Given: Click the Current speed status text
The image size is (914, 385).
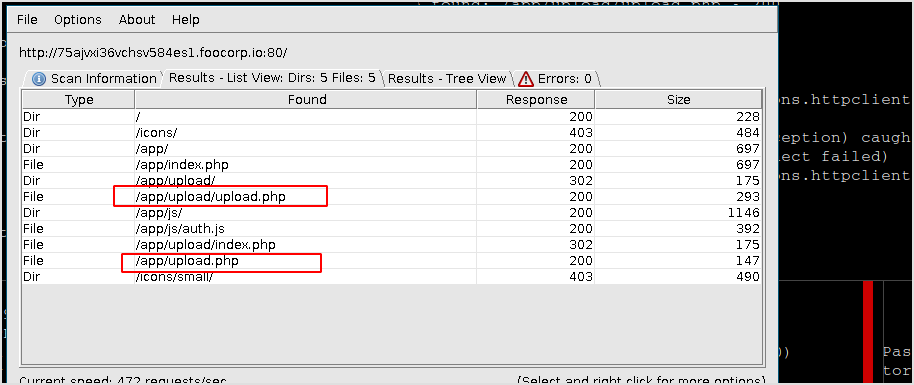Looking at the screenshot, I should (124, 380).
